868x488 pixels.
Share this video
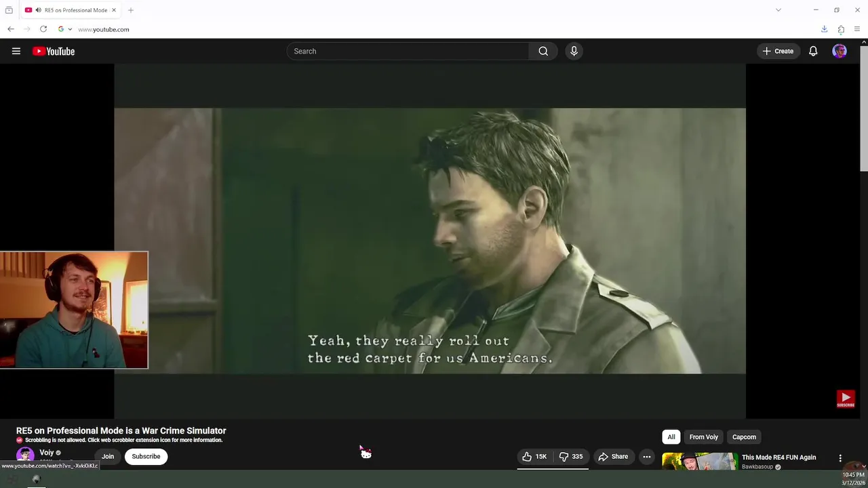(613, 456)
